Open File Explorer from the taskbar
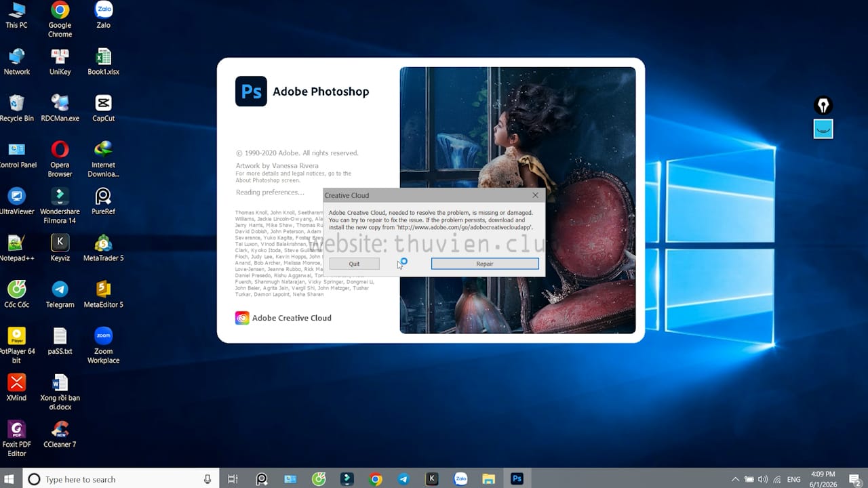This screenshot has height=488, width=868. coord(488,479)
